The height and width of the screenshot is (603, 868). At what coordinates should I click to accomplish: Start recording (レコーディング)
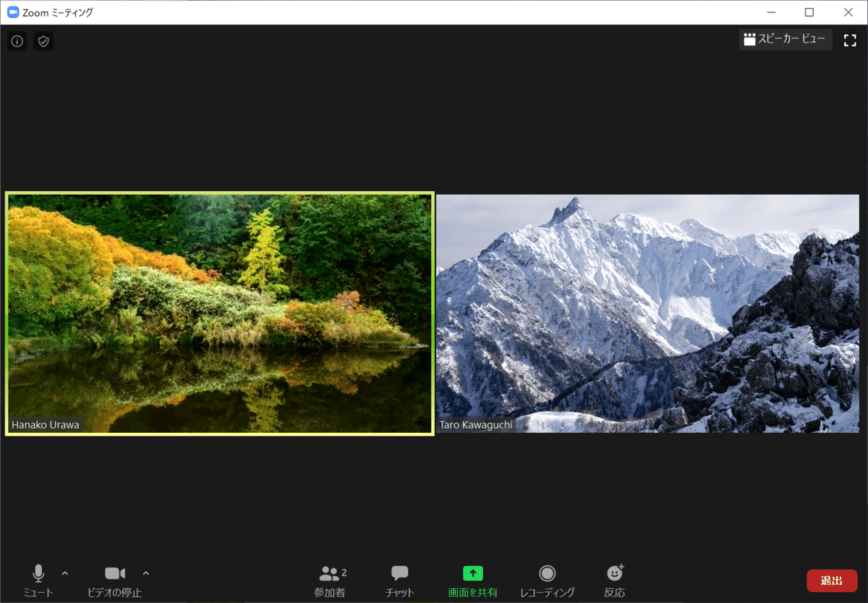[548, 581]
